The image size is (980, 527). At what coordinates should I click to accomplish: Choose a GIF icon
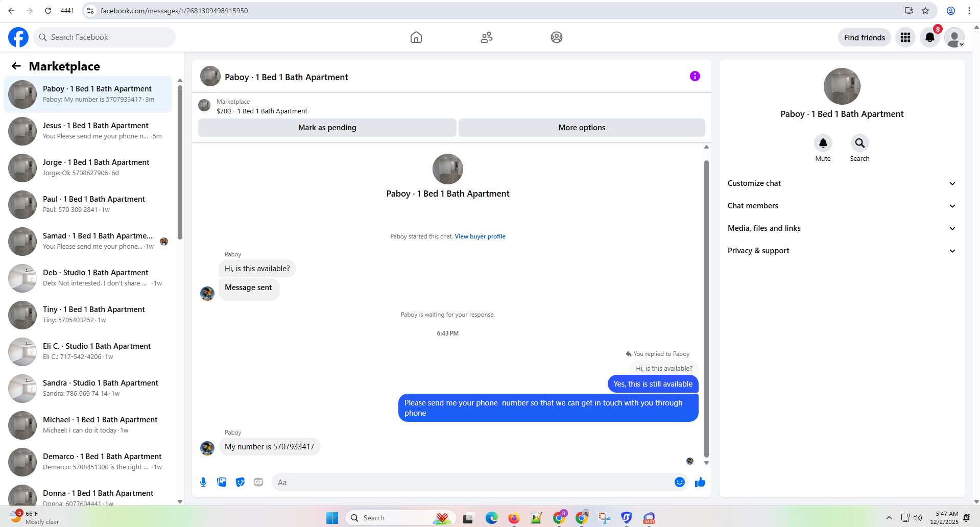click(x=258, y=482)
